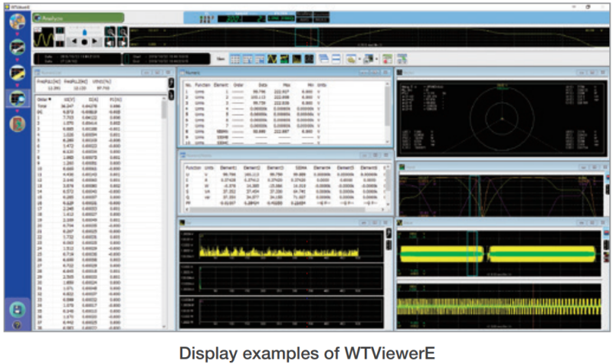The height and width of the screenshot is (364, 613).
Task: Click the teal cursor box in the upper waveform
Action: point(472,254)
